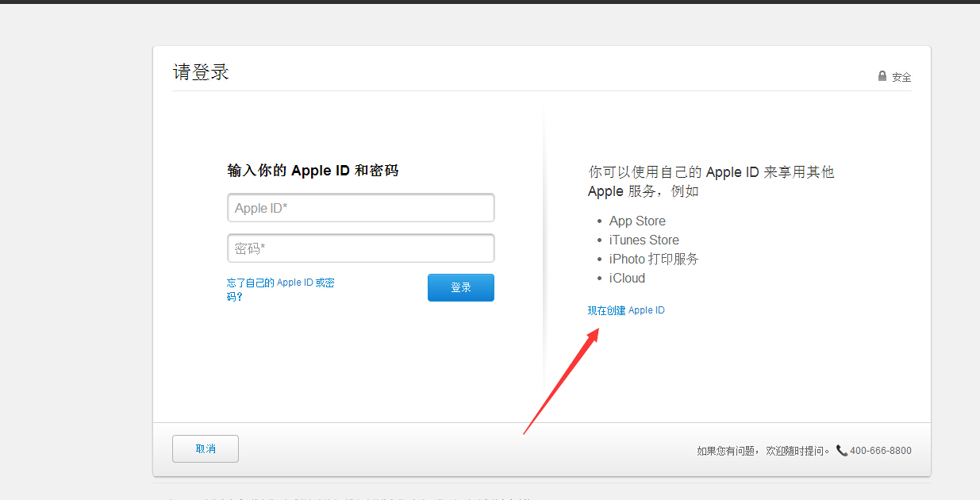Click the 安全 label text

click(x=901, y=77)
